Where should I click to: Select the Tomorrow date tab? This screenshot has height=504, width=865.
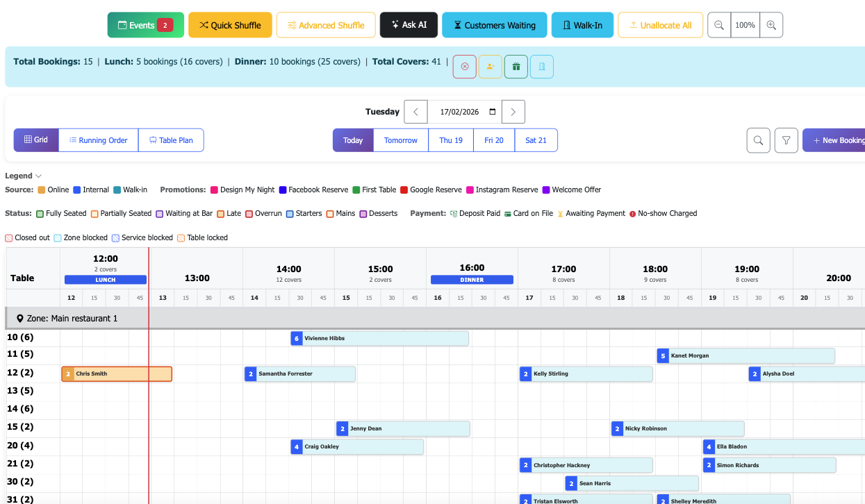tap(400, 140)
